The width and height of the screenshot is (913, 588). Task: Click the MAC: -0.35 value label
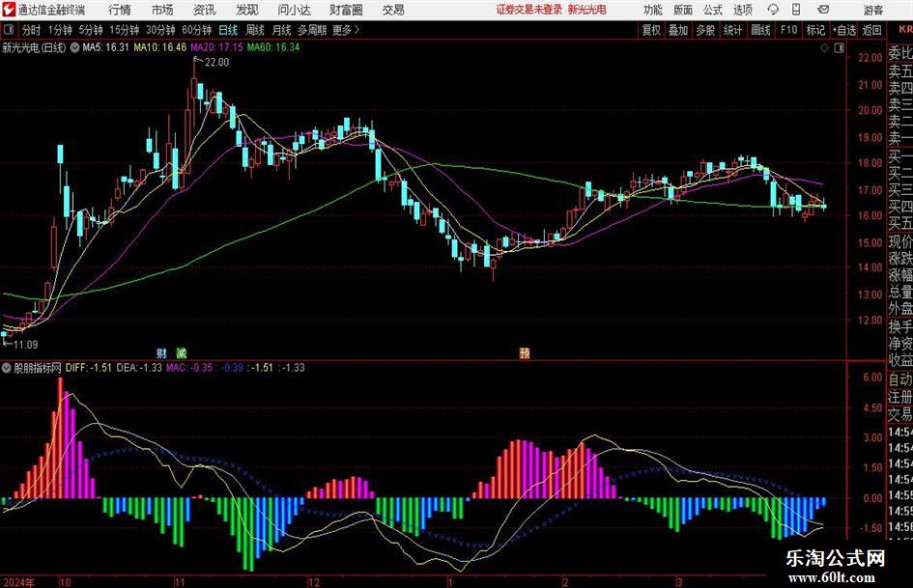click(x=189, y=368)
